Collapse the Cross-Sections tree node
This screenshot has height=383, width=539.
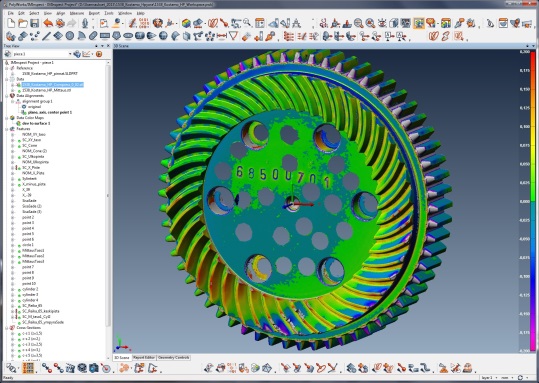pos(7,328)
